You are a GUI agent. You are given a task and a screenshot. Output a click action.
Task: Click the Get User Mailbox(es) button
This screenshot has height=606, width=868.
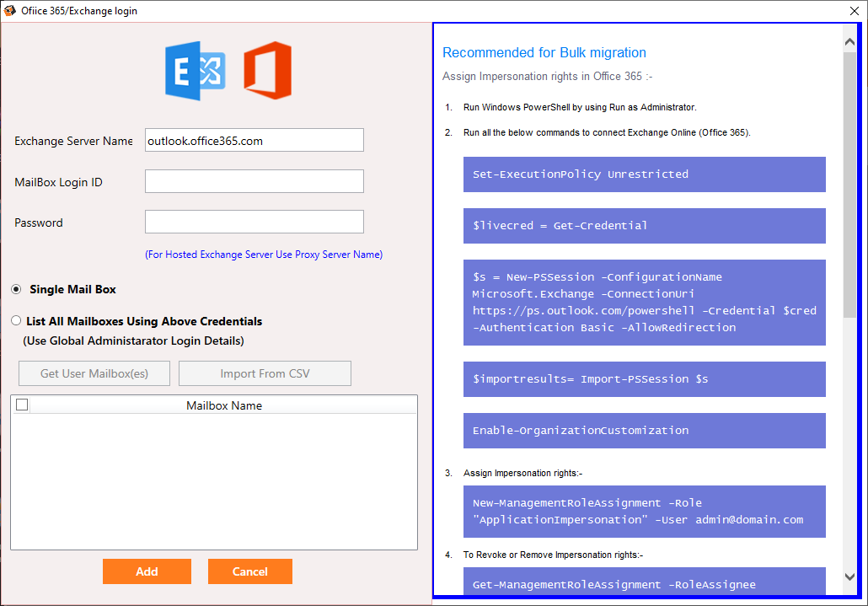[94, 373]
